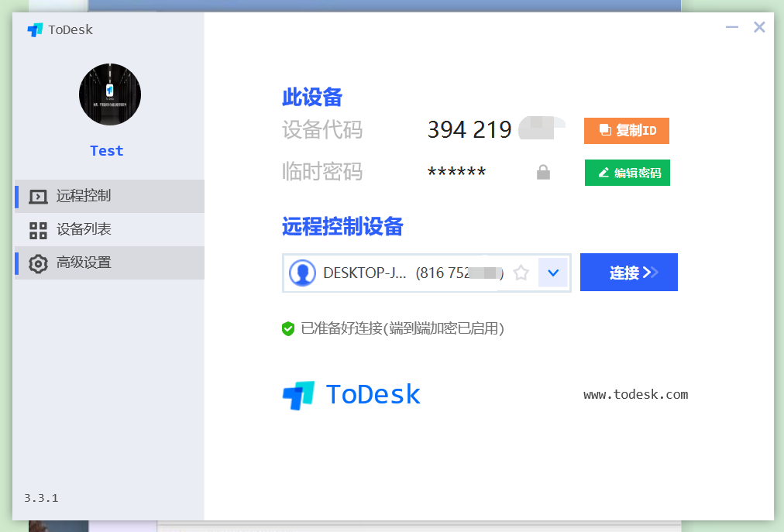Image resolution: width=784 pixels, height=532 pixels.
Task: Click the advanced settings gear icon
Action: [x=38, y=263]
